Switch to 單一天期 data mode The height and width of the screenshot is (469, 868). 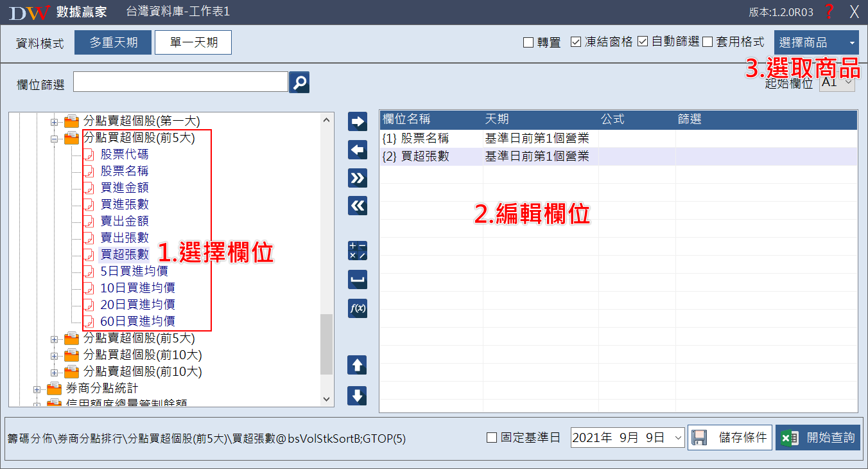coord(193,42)
